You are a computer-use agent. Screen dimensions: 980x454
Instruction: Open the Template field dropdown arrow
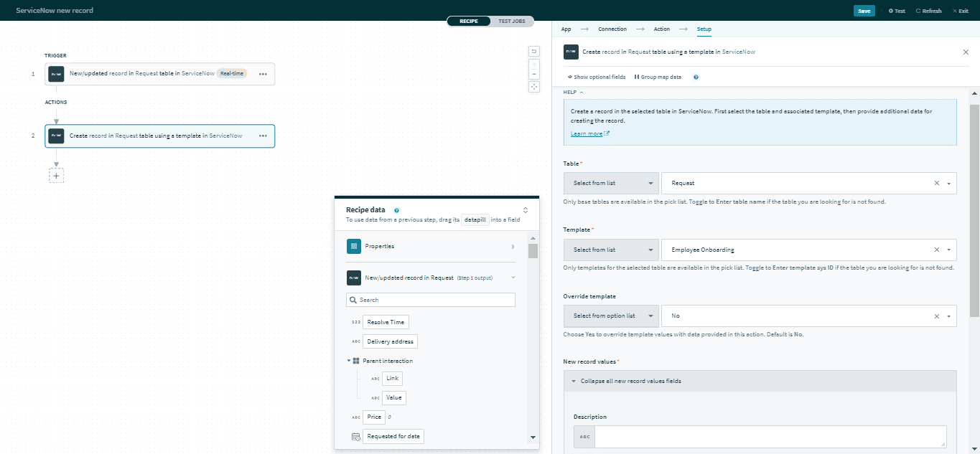[x=948, y=250]
